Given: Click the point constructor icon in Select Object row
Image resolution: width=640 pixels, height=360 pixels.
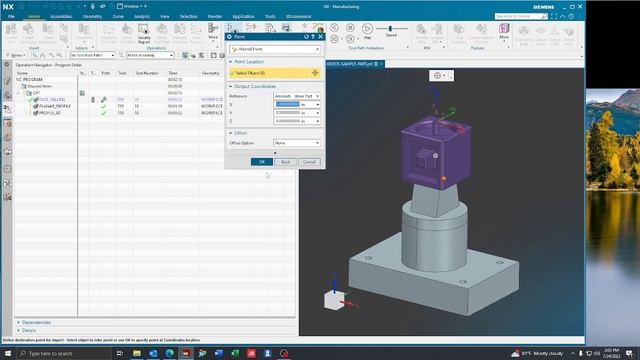Looking at the screenshot, I should point(315,73).
